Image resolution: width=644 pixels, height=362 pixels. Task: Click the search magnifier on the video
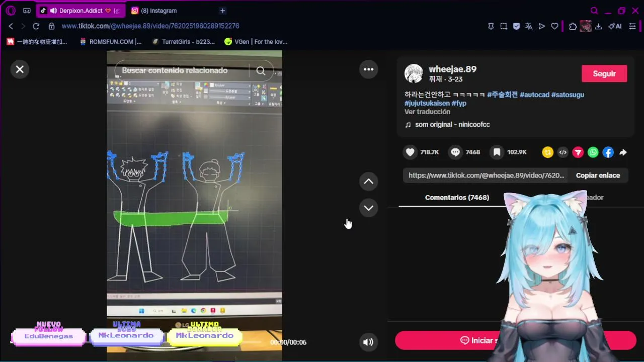point(261,71)
